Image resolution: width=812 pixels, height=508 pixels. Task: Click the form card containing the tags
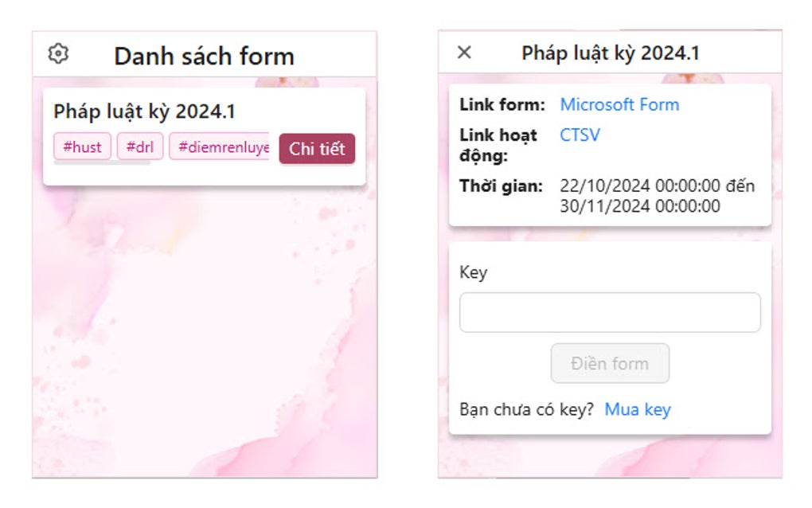tap(203, 130)
